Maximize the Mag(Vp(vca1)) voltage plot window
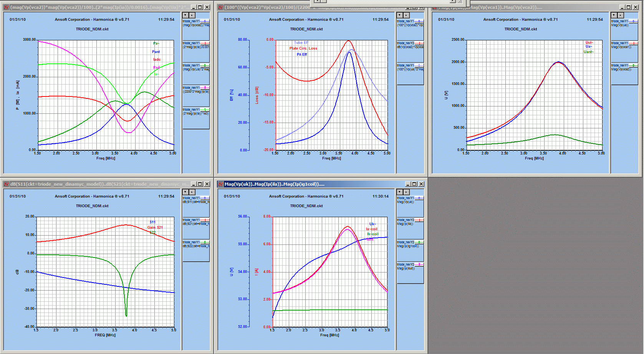This screenshot has height=354, width=644. pos(629,7)
